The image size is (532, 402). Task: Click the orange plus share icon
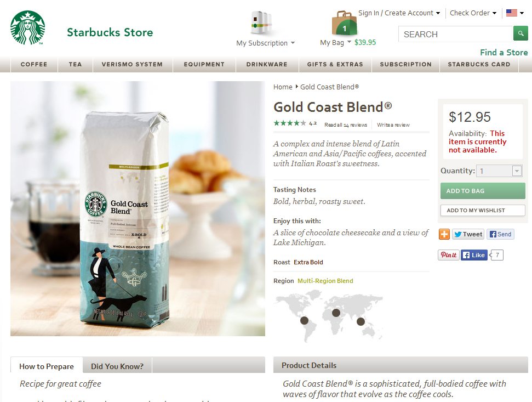click(444, 234)
